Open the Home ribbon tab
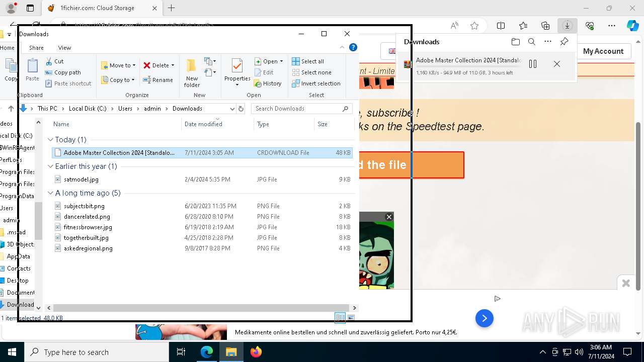The height and width of the screenshot is (362, 644). coord(7,48)
